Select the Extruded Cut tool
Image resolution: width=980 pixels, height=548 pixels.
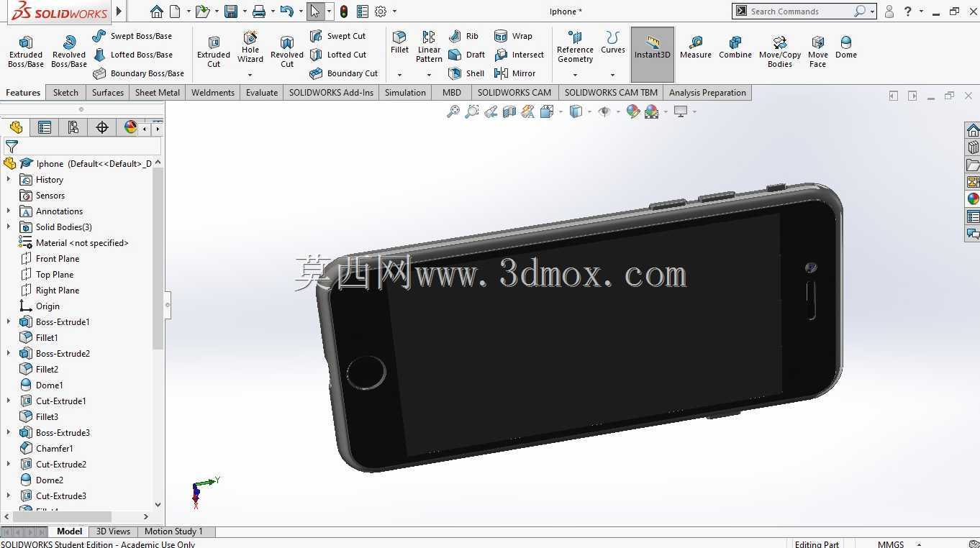click(214, 52)
